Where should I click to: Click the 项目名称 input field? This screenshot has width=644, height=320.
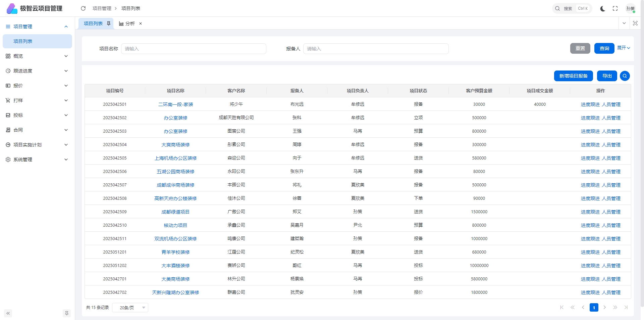tap(194, 49)
